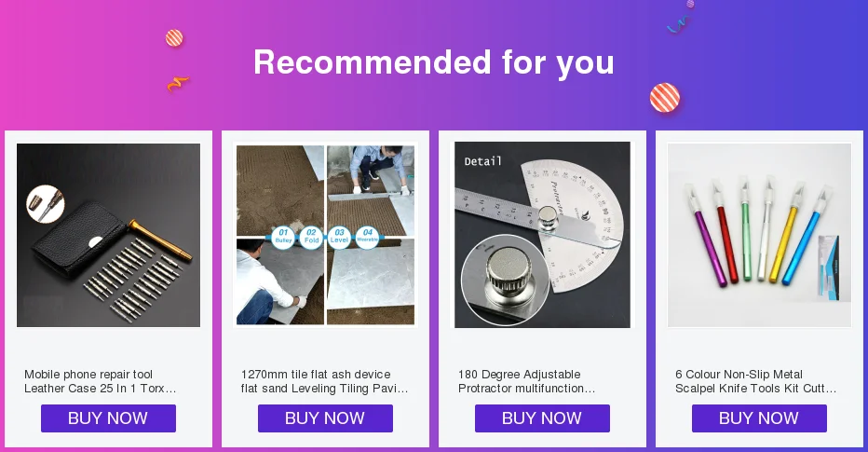The width and height of the screenshot is (868, 452).
Task: Select the screwdriver kit product image
Action: (108, 236)
